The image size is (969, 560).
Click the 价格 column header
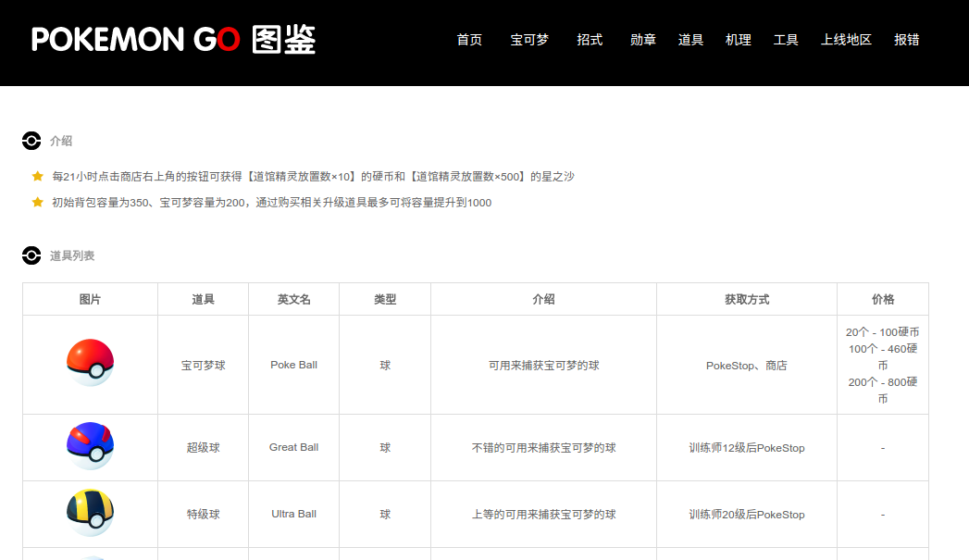(x=883, y=299)
